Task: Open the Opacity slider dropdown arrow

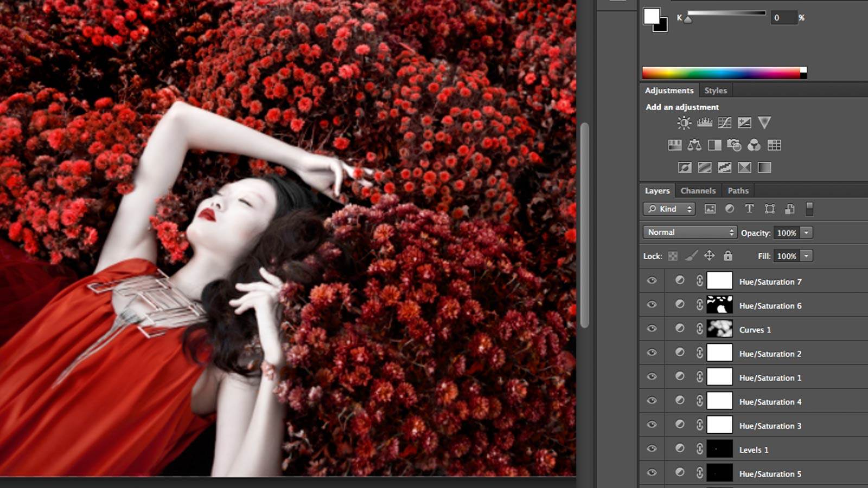Action: point(807,233)
